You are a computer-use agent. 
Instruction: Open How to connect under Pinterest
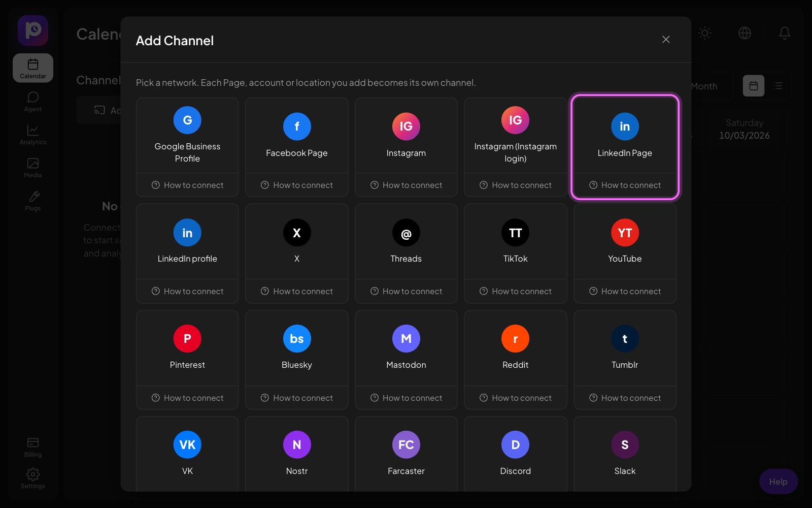click(187, 398)
